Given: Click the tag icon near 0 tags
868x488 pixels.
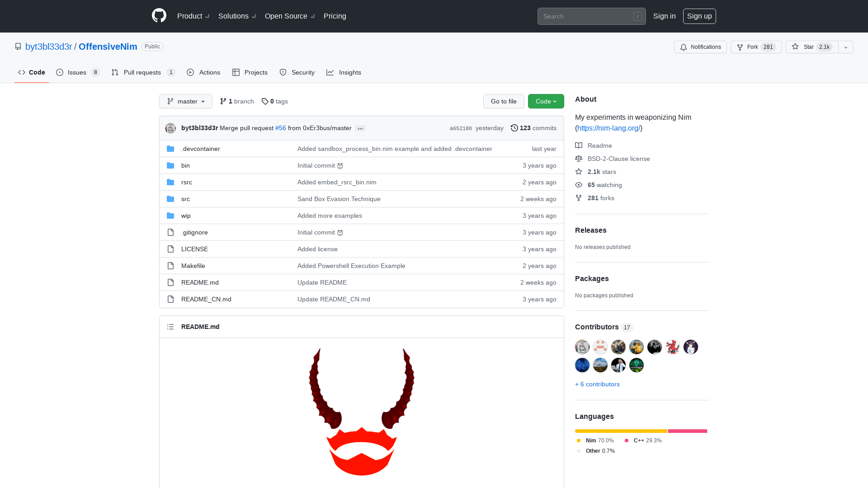Looking at the screenshot, I should (265, 101).
